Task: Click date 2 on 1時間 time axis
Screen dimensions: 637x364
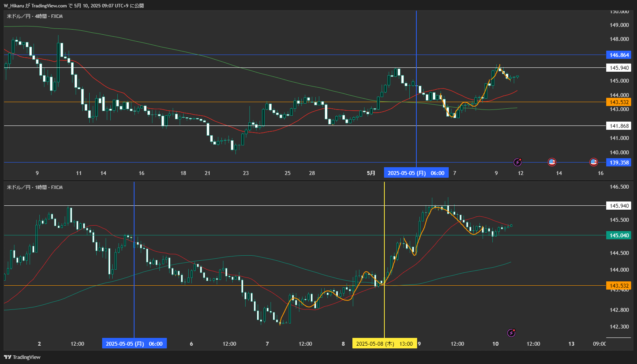Action: pos(39,344)
